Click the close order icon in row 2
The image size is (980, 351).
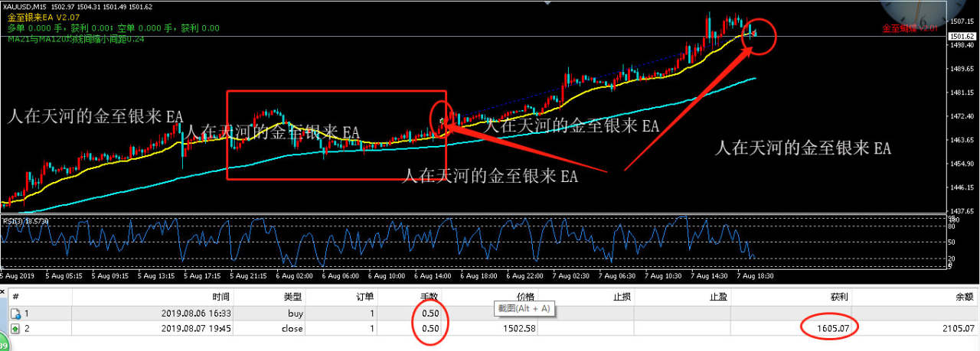point(15,329)
